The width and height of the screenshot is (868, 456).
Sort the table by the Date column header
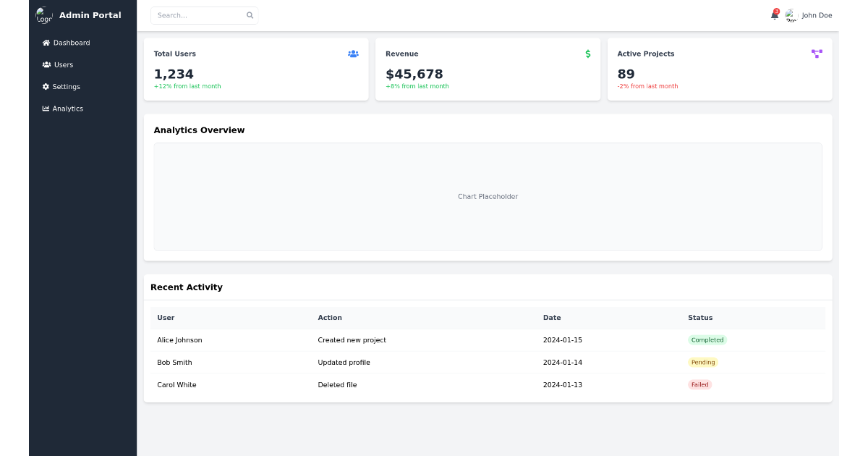tap(552, 317)
